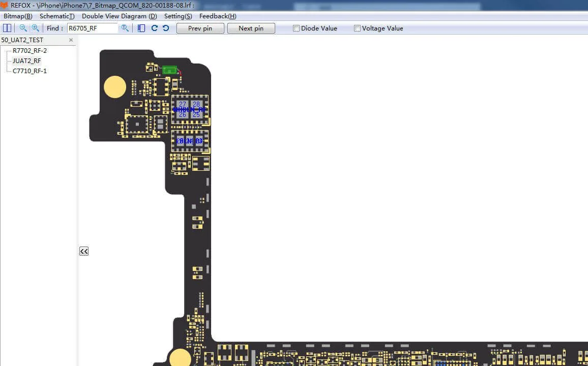Viewport: 588px width, 366px height.
Task: Rotate the board counter-clockwise
Action: 166,28
